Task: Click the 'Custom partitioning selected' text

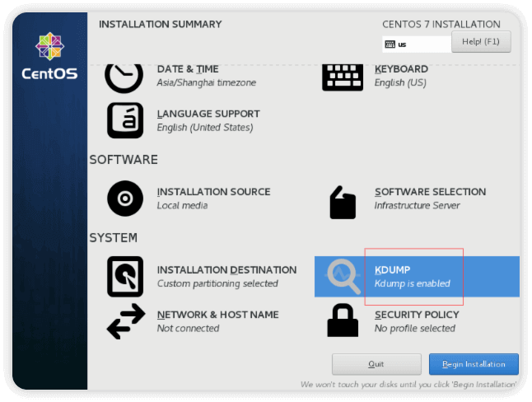Action: [217, 283]
